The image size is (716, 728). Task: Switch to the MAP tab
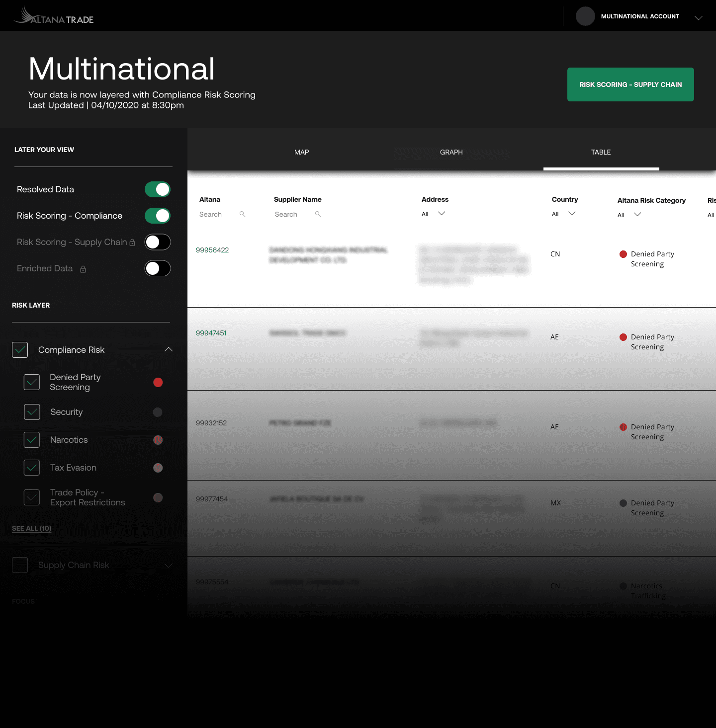pos(301,152)
